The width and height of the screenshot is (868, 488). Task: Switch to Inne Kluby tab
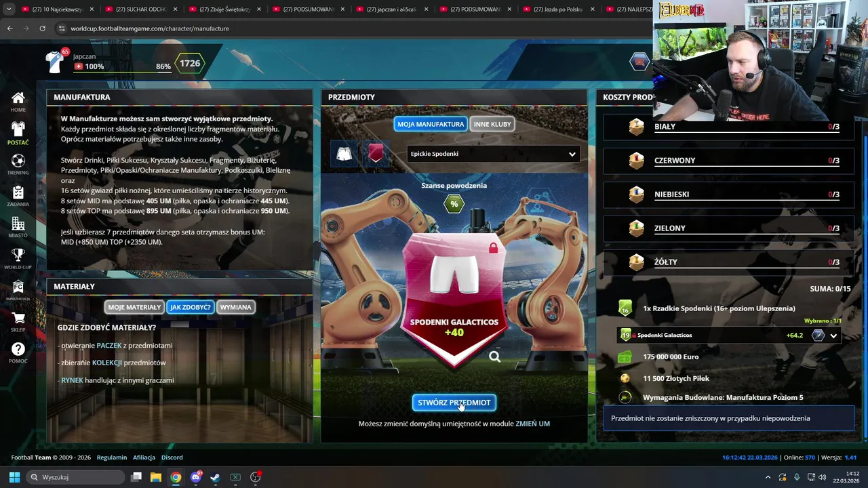(x=492, y=124)
